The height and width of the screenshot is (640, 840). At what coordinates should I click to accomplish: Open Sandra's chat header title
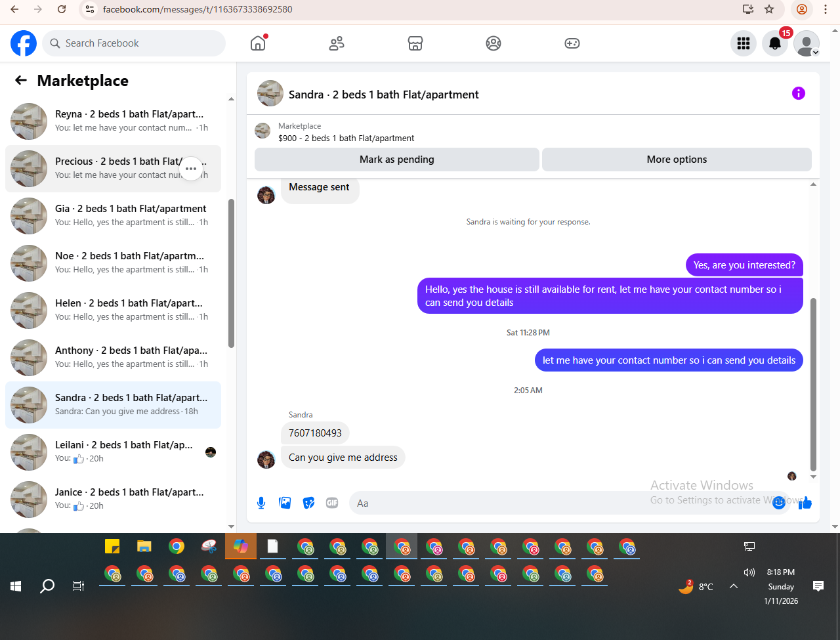pos(384,95)
